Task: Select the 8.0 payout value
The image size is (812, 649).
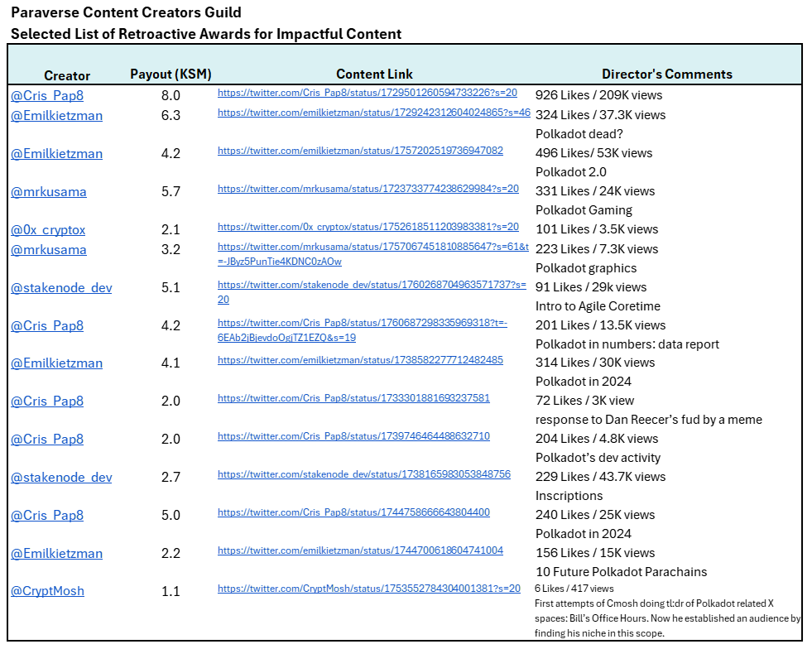Action: 171,96
